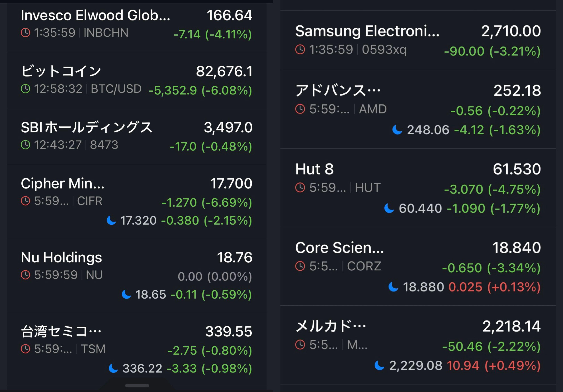Open Invesco Elwood Global entry
This screenshot has width=563, height=392.
135,25
